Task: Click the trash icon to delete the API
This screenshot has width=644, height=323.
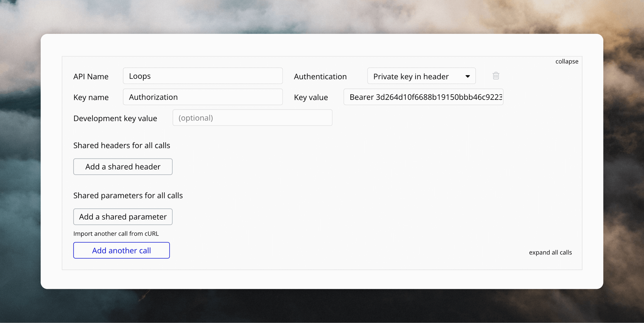Action: (x=496, y=76)
